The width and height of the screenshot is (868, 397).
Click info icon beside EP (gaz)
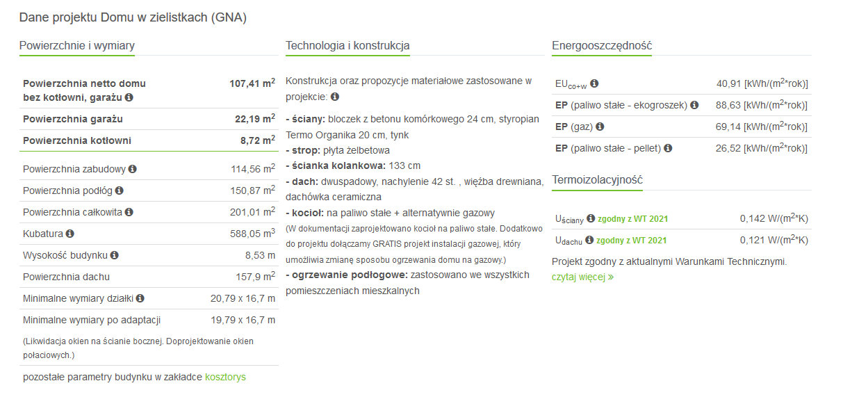(600, 127)
